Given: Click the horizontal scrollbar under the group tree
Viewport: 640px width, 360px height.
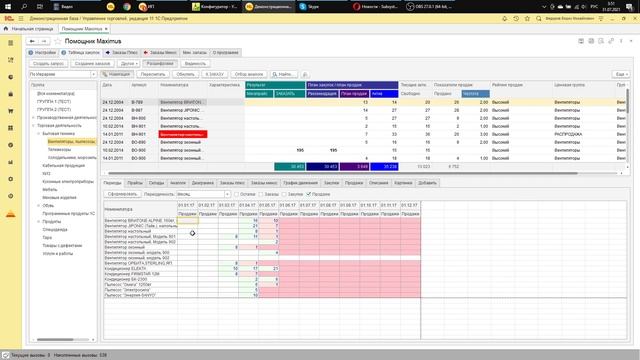Looking at the screenshot, I should coord(55,340).
